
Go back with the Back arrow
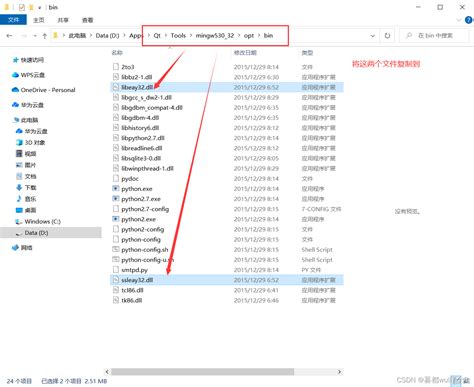9,36
